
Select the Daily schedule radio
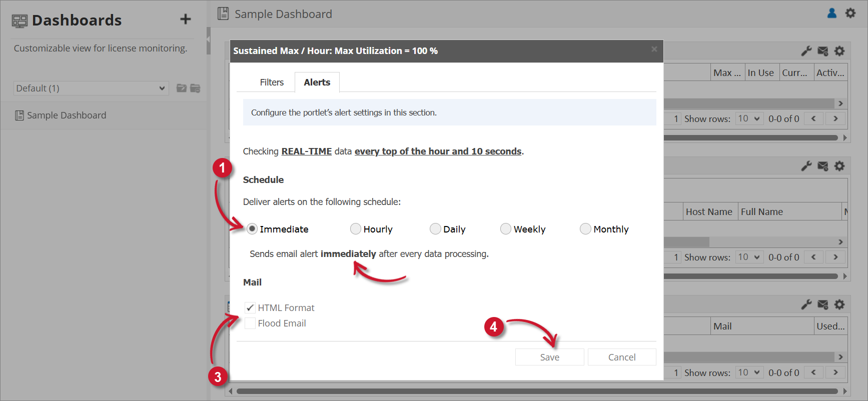(436, 228)
